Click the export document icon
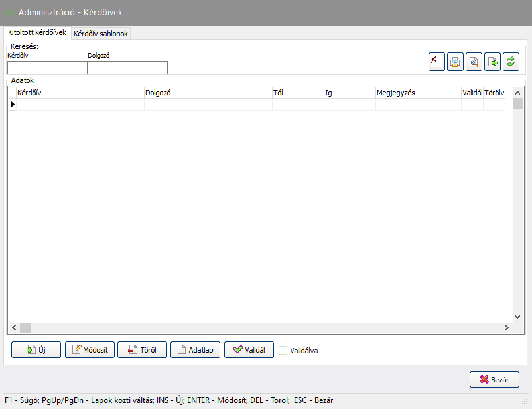This screenshot has height=409, width=532. [x=492, y=62]
